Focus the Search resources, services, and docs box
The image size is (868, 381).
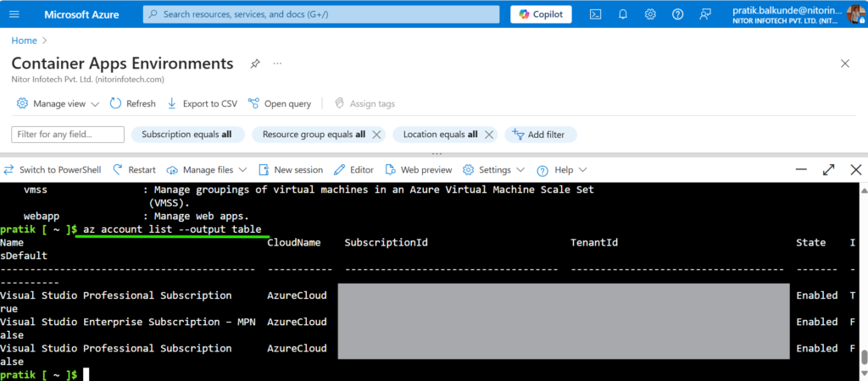tap(321, 14)
